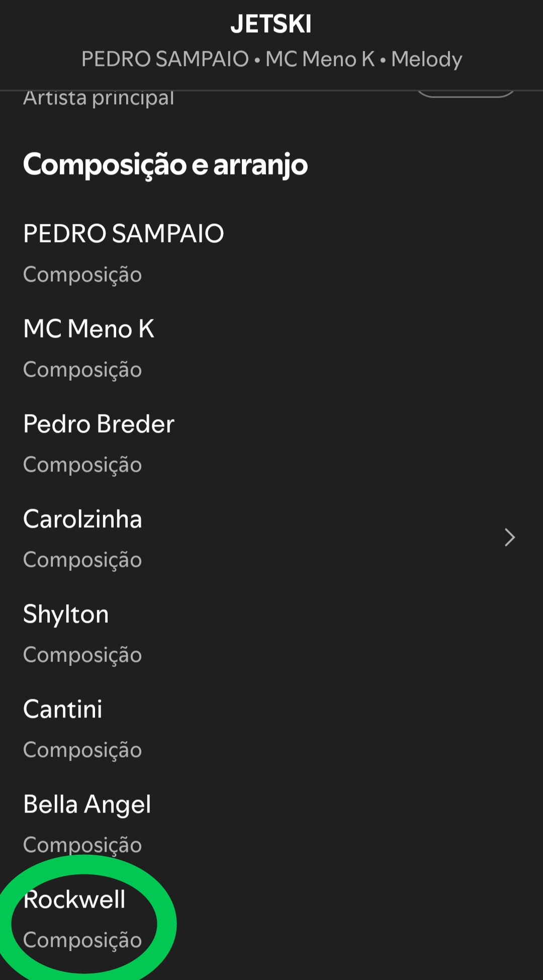Tap the Shylton credit name
This screenshot has width=543, height=980.
point(66,614)
